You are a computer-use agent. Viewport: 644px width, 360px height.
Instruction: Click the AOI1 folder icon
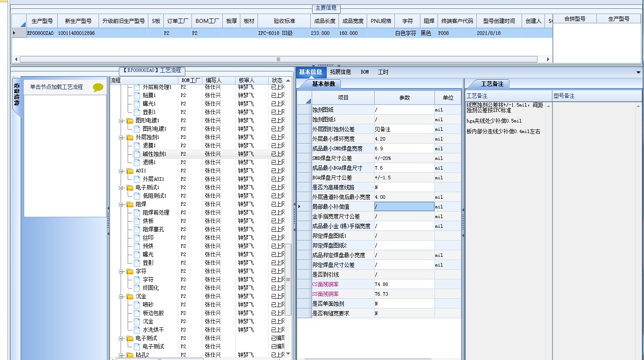(130, 171)
